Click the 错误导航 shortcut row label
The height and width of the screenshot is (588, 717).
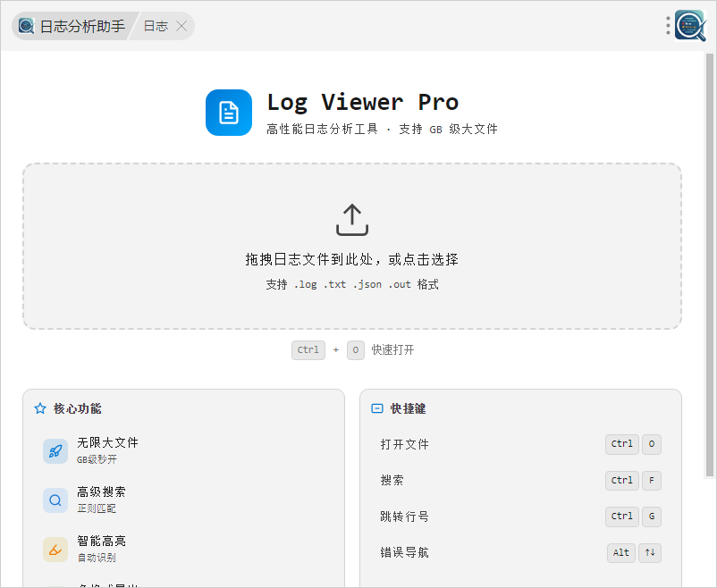pos(405,552)
